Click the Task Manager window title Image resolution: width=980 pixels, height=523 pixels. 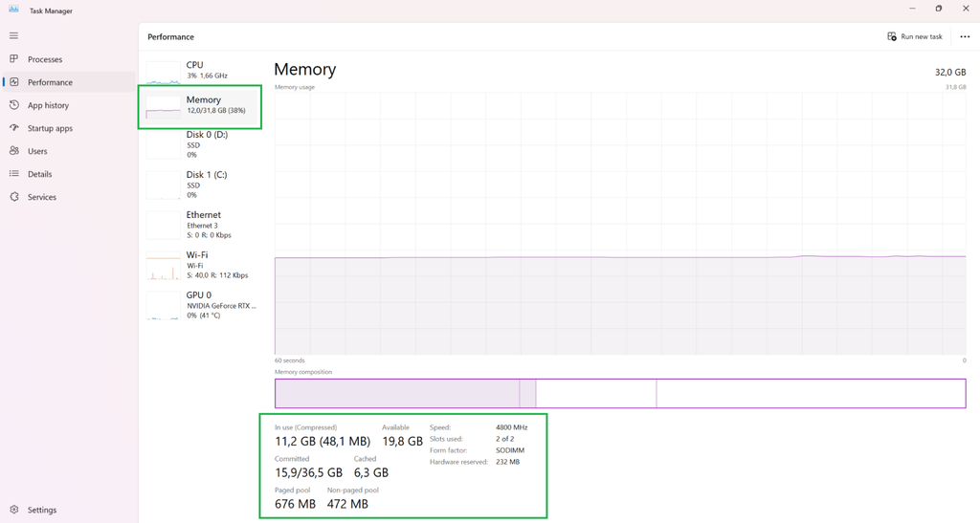(52, 11)
